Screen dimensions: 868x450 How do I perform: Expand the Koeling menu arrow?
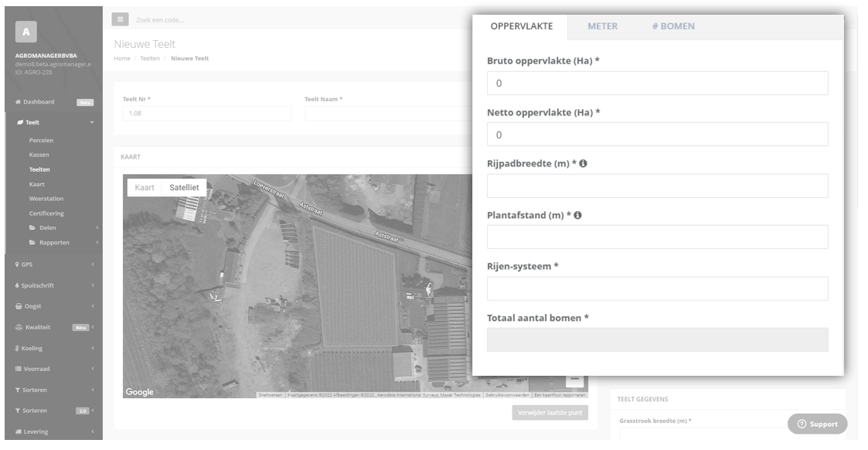click(93, 348)
